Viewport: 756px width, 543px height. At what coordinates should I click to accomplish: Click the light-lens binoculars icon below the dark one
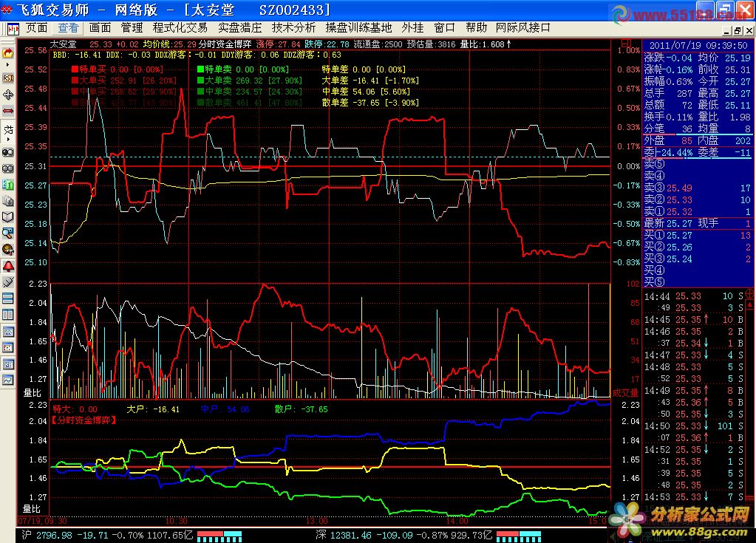pos(8,168)
